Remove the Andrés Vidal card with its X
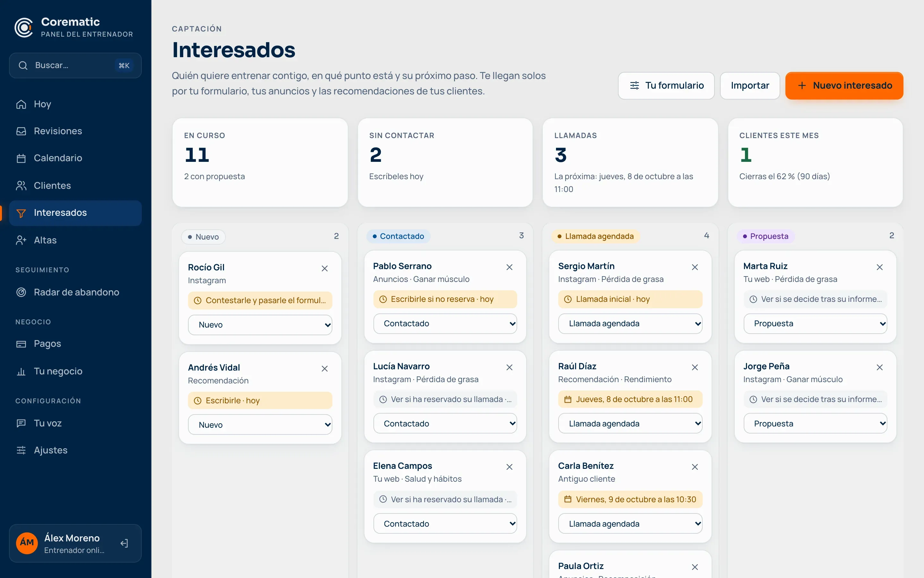 [x=325, y=369]
